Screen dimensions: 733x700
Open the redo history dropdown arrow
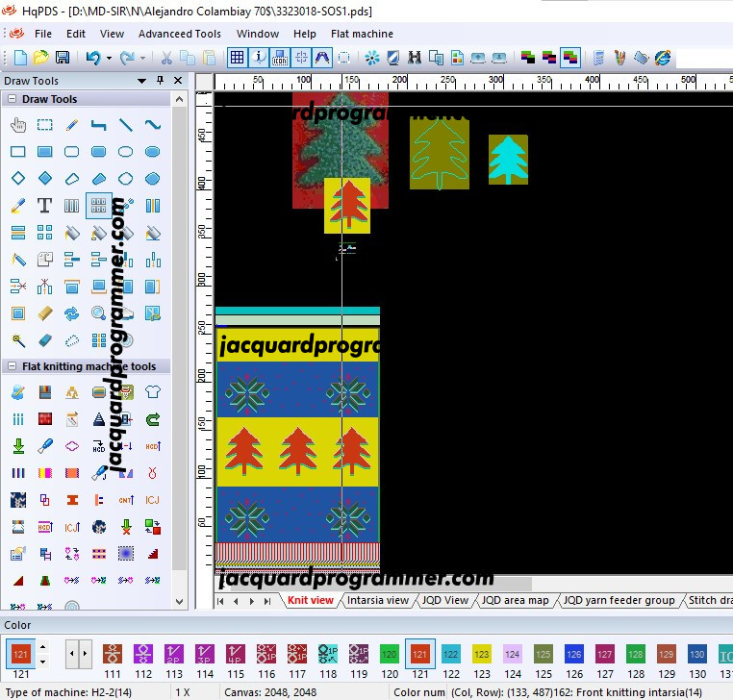[142, 59]
